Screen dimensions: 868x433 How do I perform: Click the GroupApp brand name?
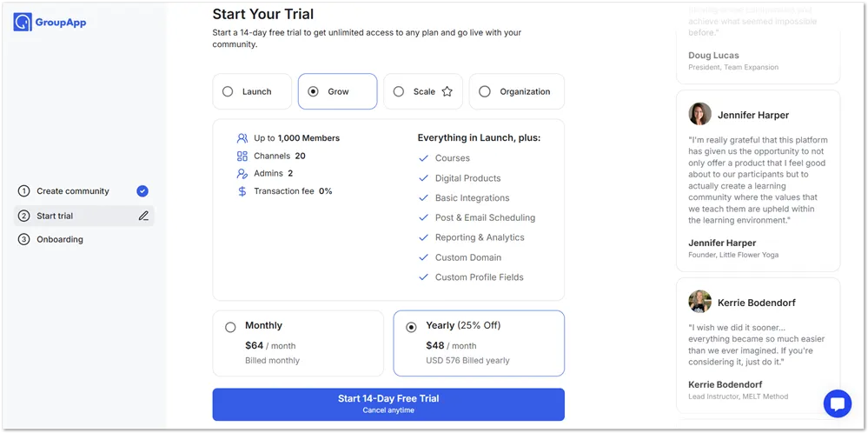point(60,23)
